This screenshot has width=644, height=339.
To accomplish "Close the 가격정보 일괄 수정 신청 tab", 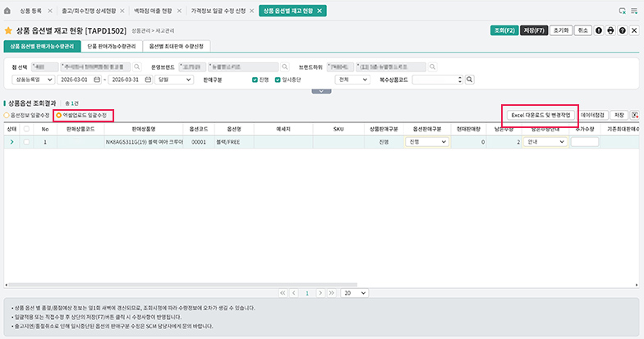I will pyautogui.click(x=253, y=11).
